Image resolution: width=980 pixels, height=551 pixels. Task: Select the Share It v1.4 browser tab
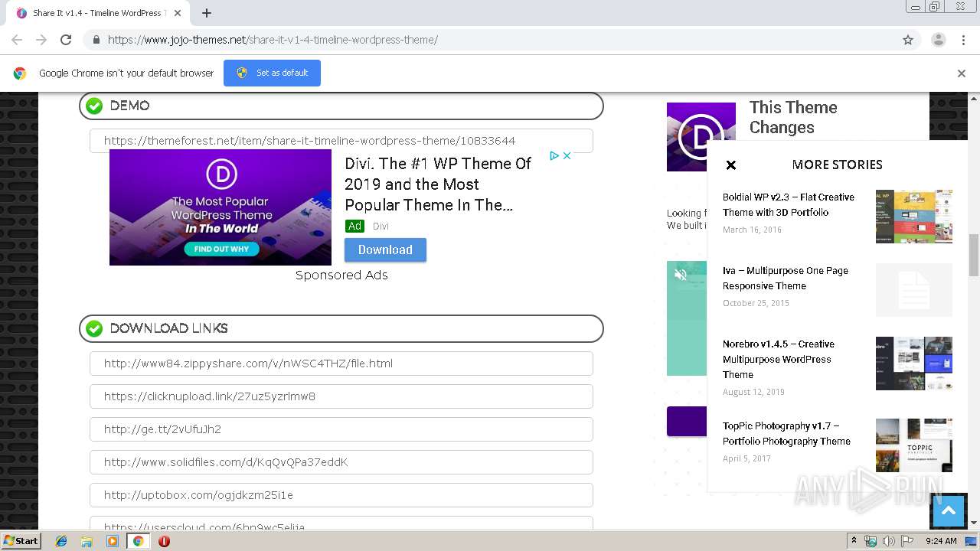(x=97, y=13)
